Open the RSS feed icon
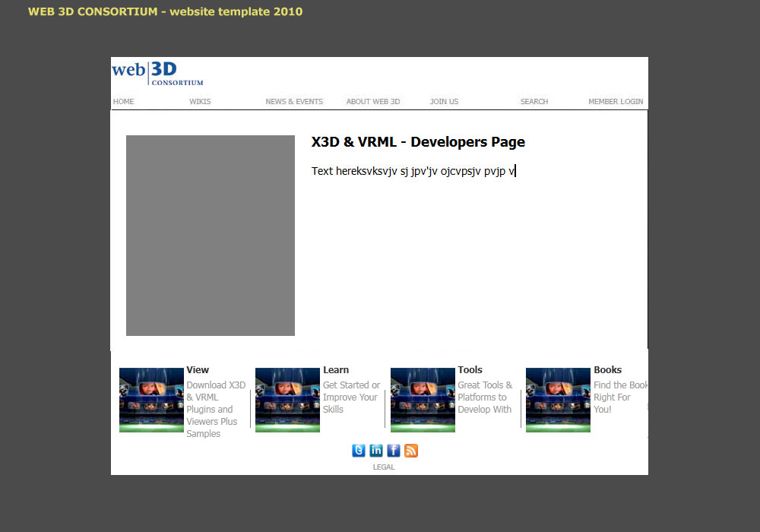Screen dimensions: 760x532 tap(411, 451)
